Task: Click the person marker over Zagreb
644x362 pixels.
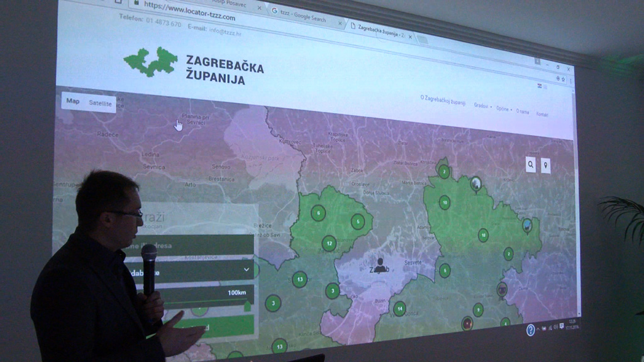Action: click(380, 266)
